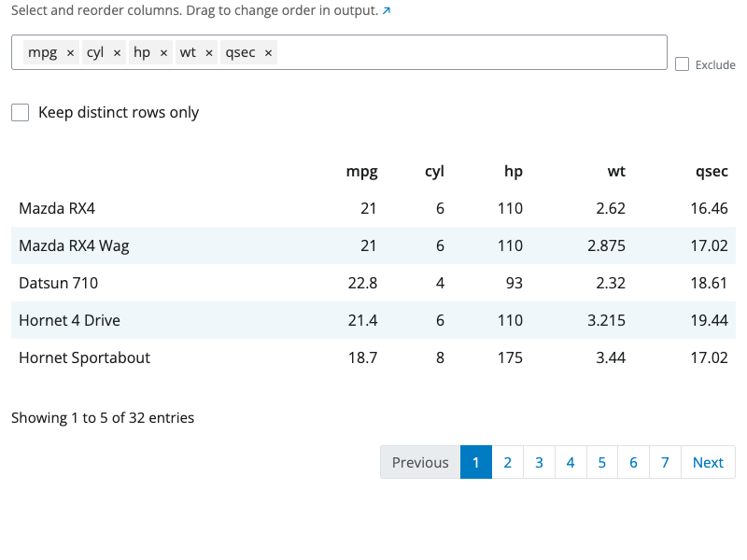Remove the qsec column token
Screen dimensions: 747x560
point(267,52)
